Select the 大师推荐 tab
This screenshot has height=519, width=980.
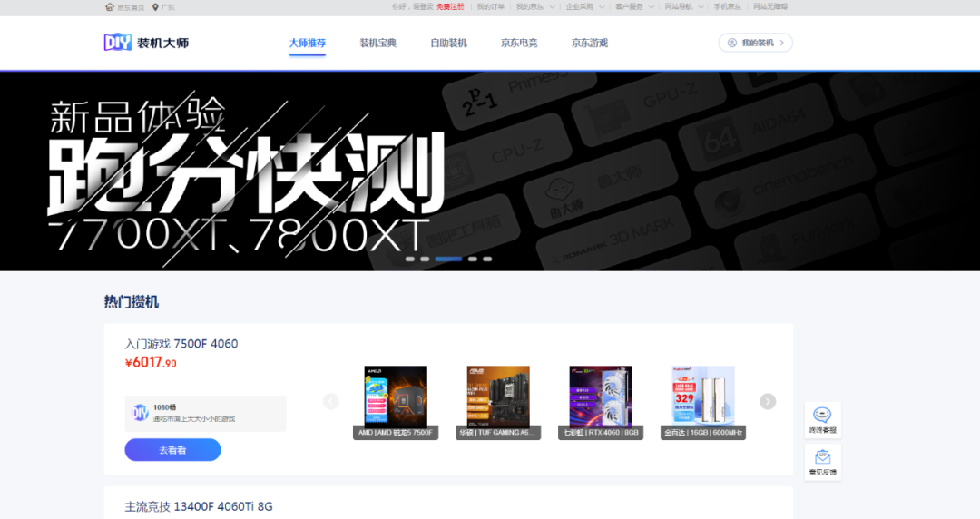tap(308, 44)
